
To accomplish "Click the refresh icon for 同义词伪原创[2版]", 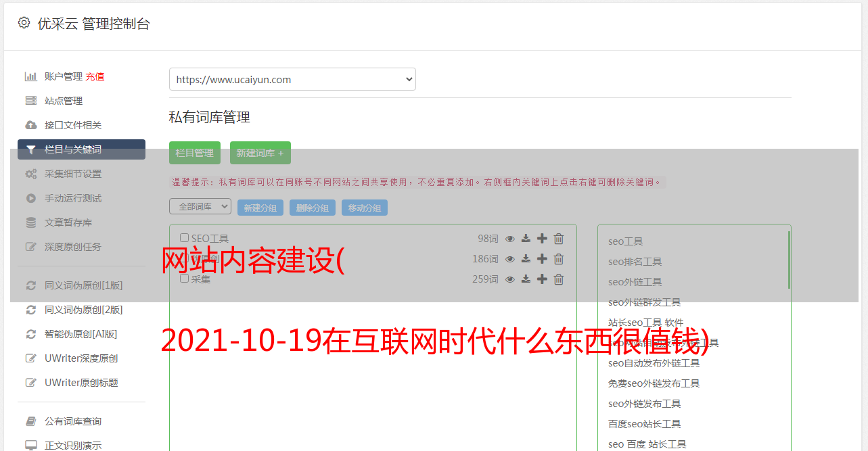I will (x=30, y=310).
